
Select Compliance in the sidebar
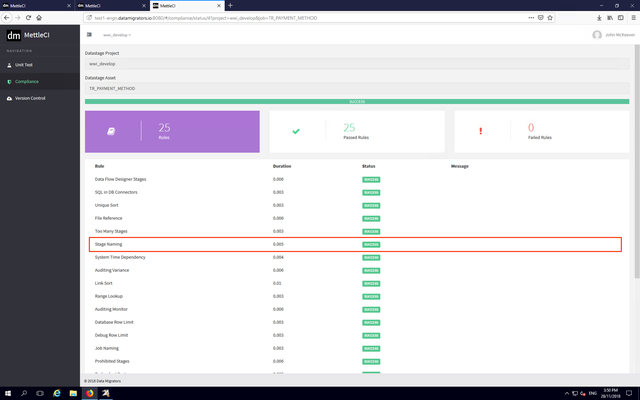tap(27, 81)
